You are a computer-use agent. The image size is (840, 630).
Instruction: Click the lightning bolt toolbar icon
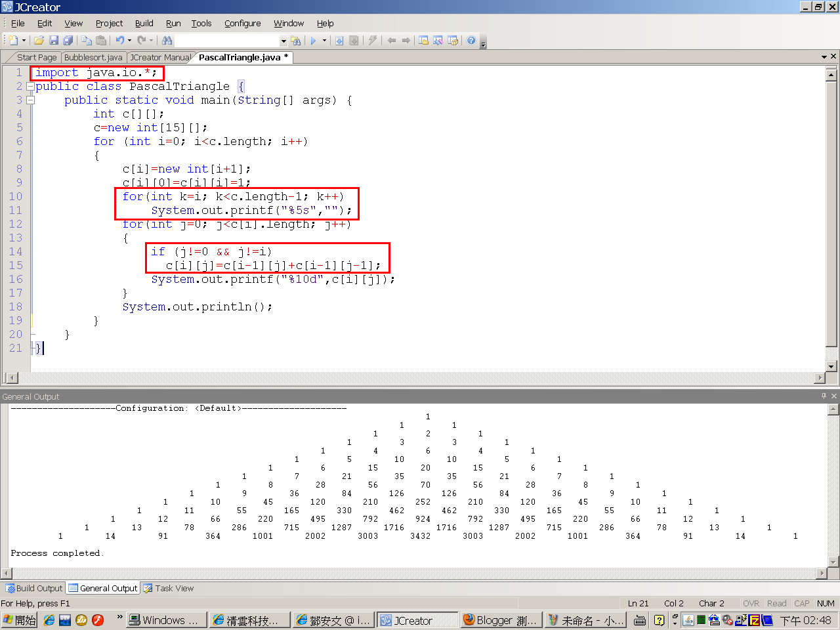pyautogui.click(x=373, y=41)
